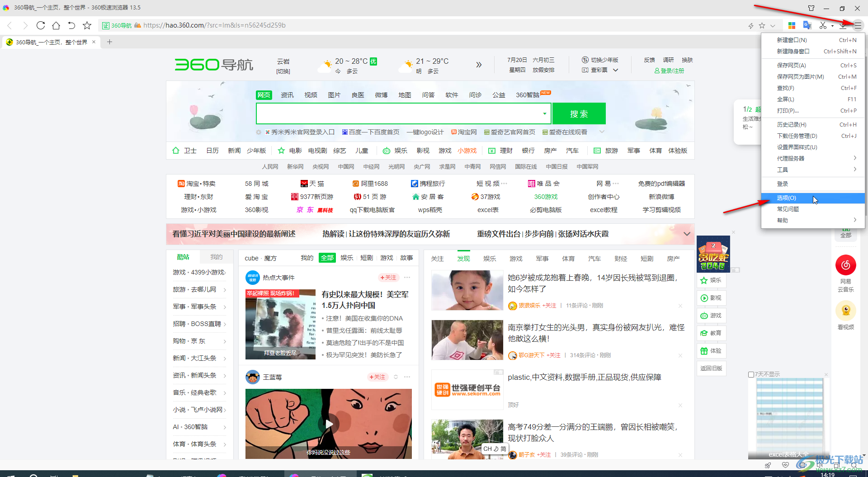Viewport: 868px width, 477px height.
Task: Open the colorful four-square apps extension
Action: [x=792, y=25]
